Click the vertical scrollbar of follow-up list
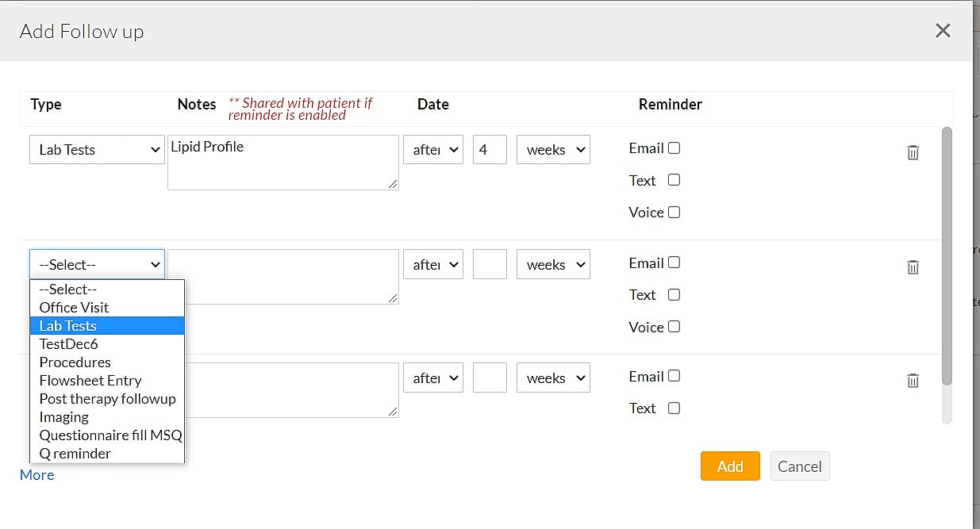Viewport: 980px width, 529px height. (946, 254)
